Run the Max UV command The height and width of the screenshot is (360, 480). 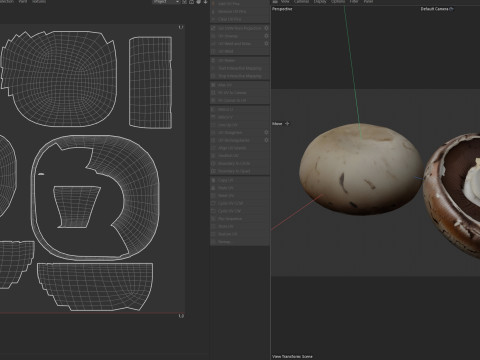[240, 85]
